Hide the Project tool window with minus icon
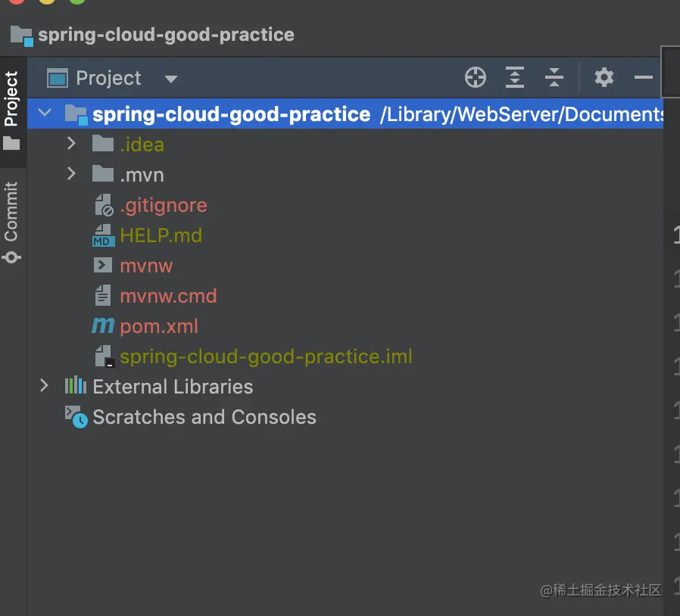The height and width of the screenshot is (616, 680). point(643,77)
